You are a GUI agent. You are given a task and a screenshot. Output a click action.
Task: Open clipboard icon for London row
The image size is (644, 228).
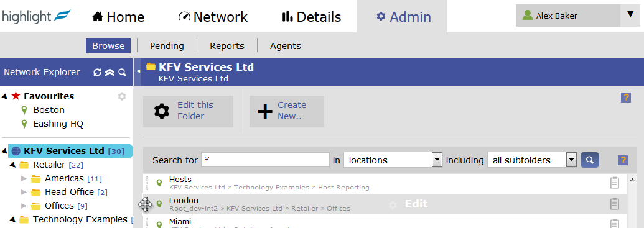(x=614, y=204)
